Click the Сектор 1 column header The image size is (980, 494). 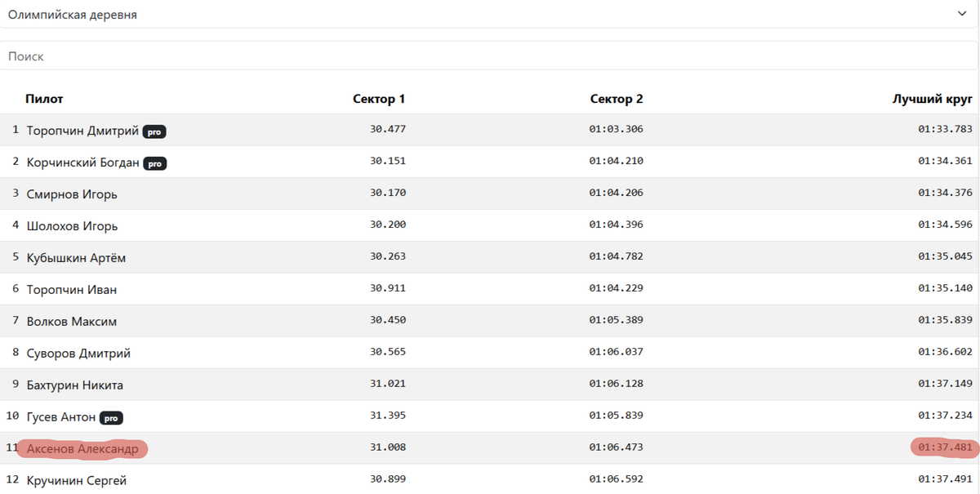[x=379, y=99]
